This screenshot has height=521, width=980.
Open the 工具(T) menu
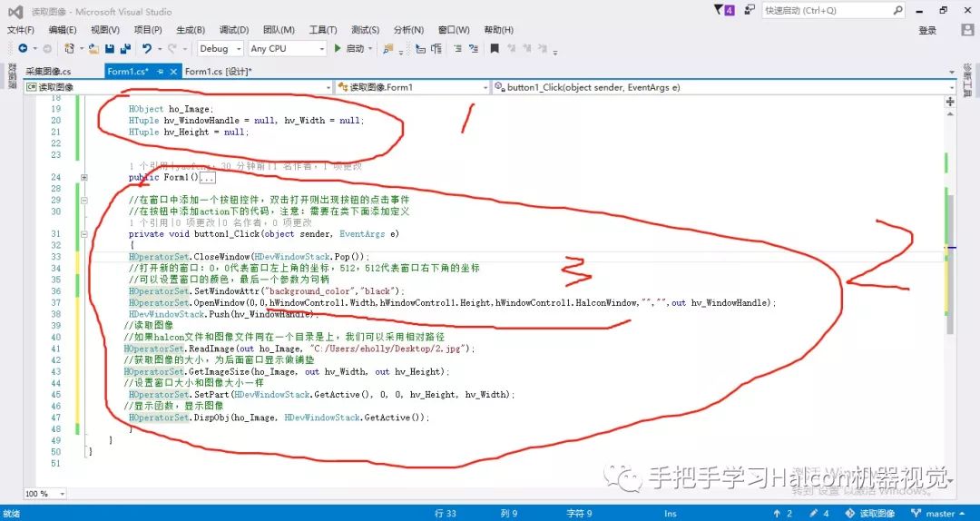click(x=322, y=29)
